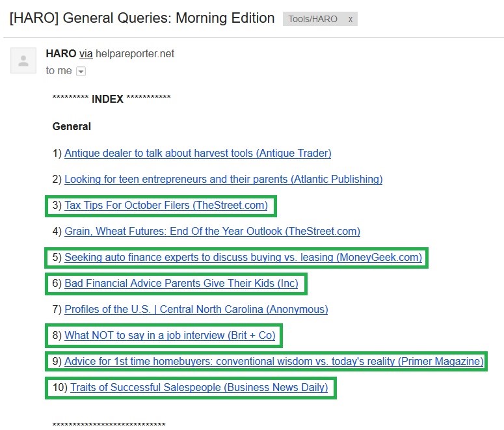Open the Tools/HARO label

pos(313,19)
